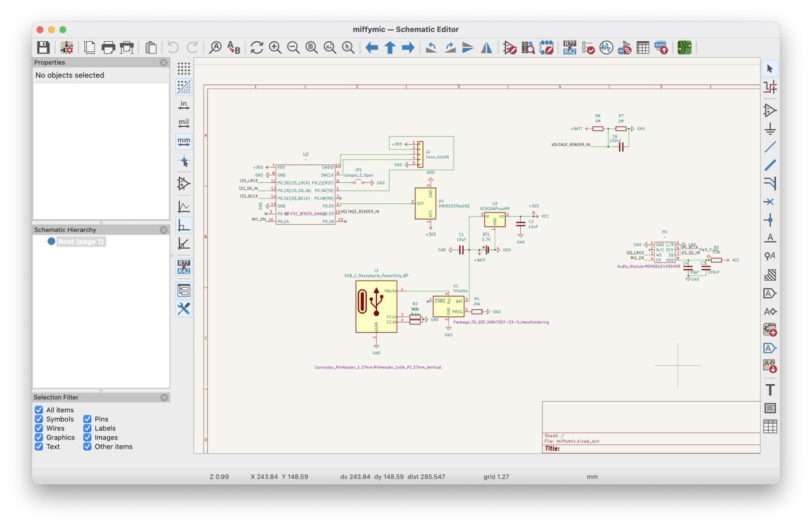Open Schematic Setup from the top toolbar
Viewport: 812px width, 527px height.
tap(67, 48)
